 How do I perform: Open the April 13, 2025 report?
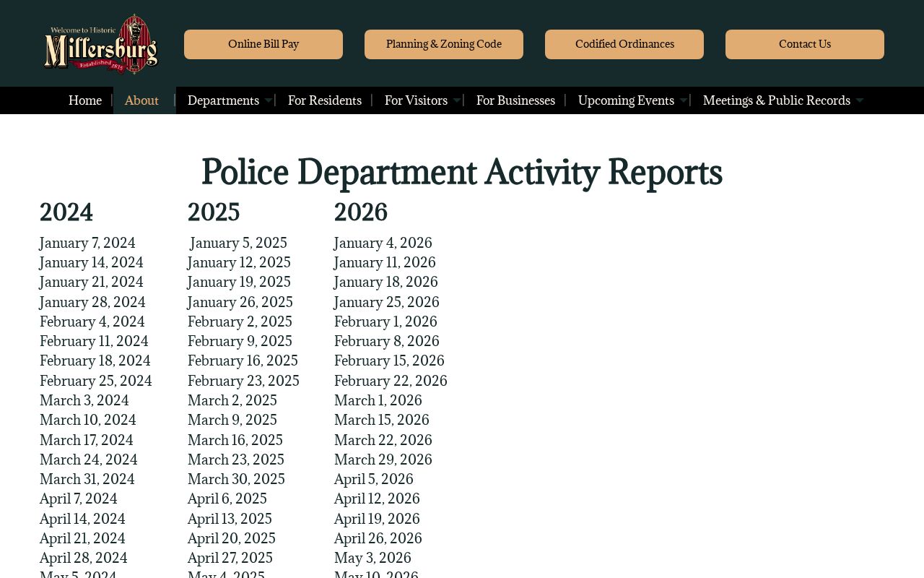[x=230, y=519]
